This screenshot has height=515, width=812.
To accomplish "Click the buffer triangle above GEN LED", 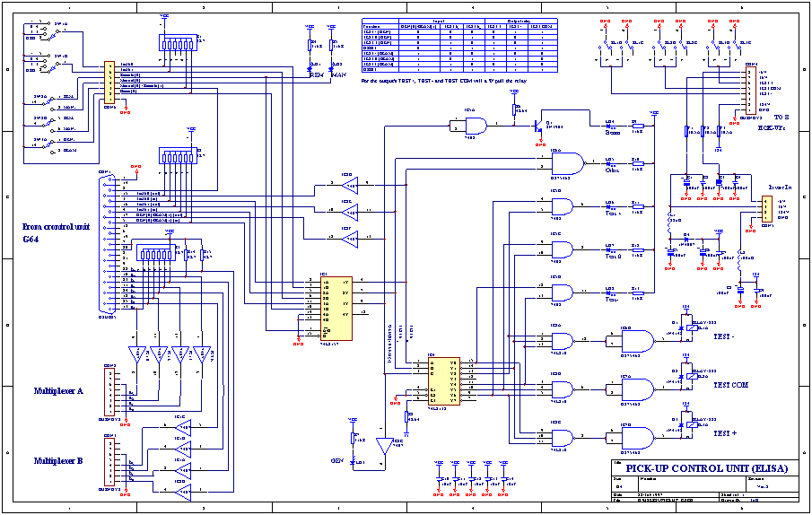I will 384,445.
